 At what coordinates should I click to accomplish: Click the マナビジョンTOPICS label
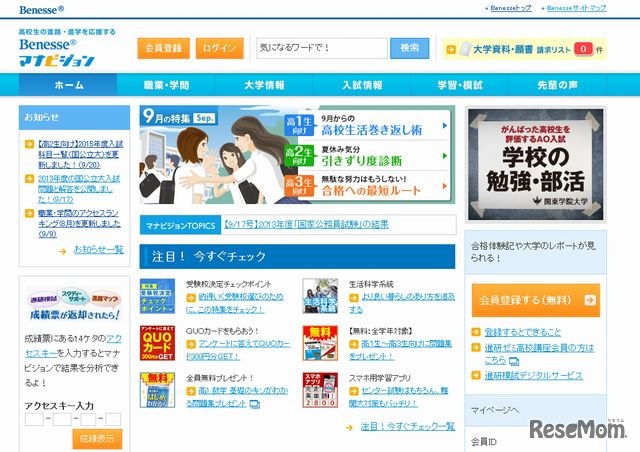click(x=180, y=225)
